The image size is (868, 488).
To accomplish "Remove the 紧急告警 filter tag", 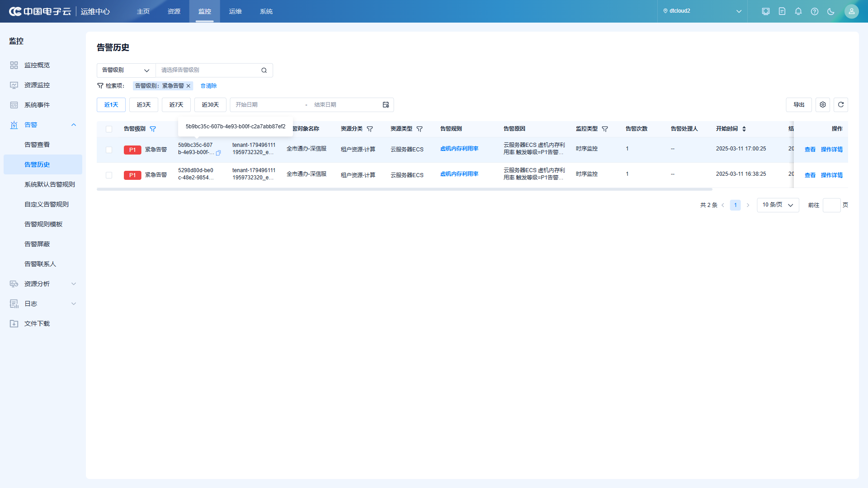I will point(189,86).
